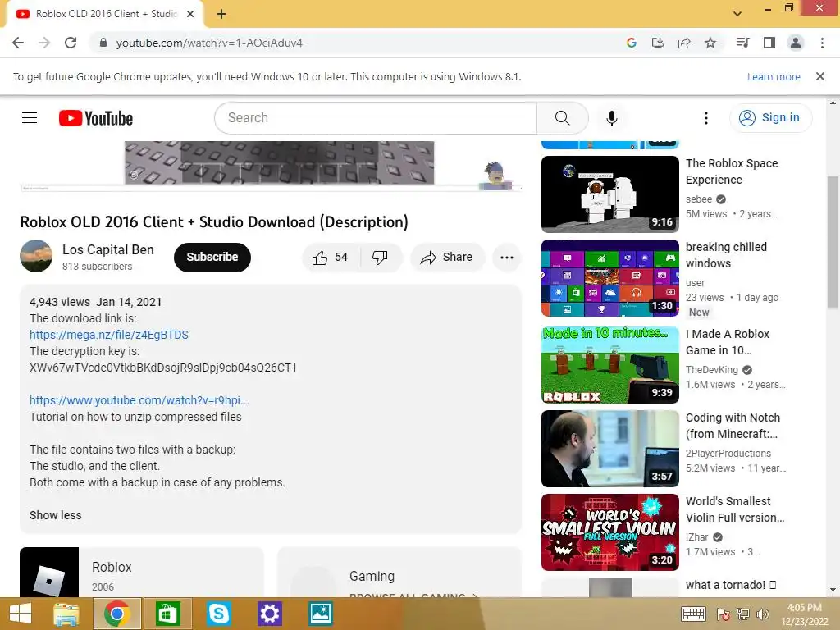This screenshot has height=630, width=840.
Task: Click the search magnifier button
Action: point(562,118)
